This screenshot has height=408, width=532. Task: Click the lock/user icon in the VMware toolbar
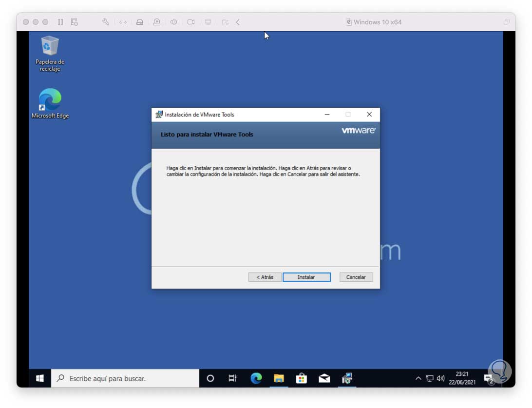point(157,22)
